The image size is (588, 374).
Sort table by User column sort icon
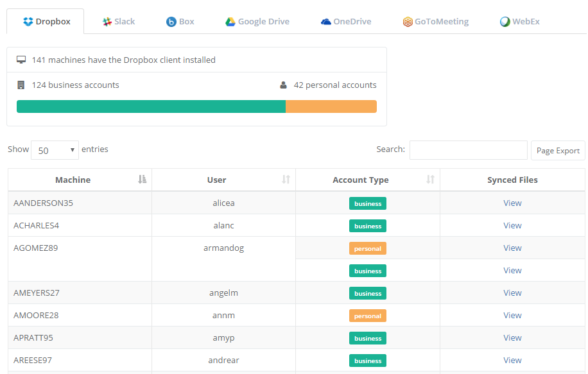click(286, 180)
